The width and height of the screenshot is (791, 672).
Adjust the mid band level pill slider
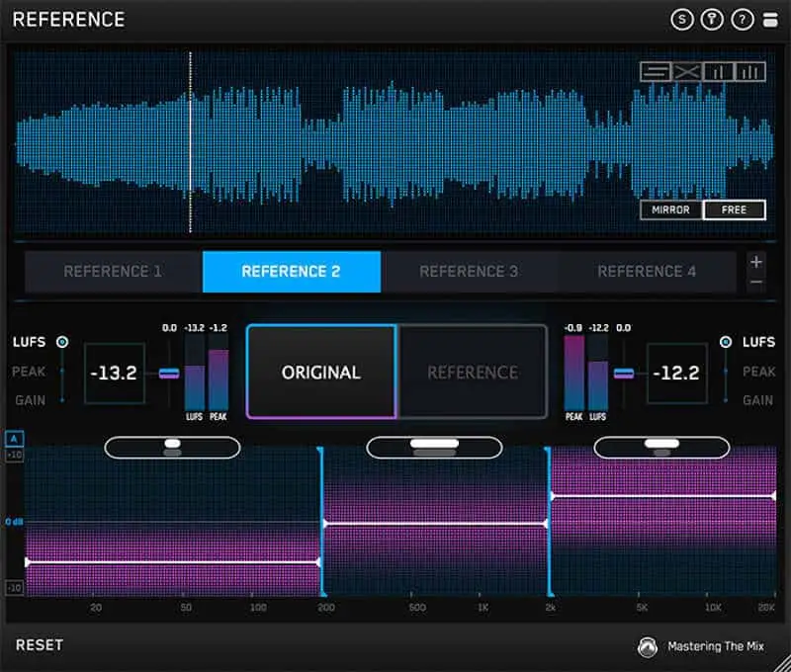(435, 446)
